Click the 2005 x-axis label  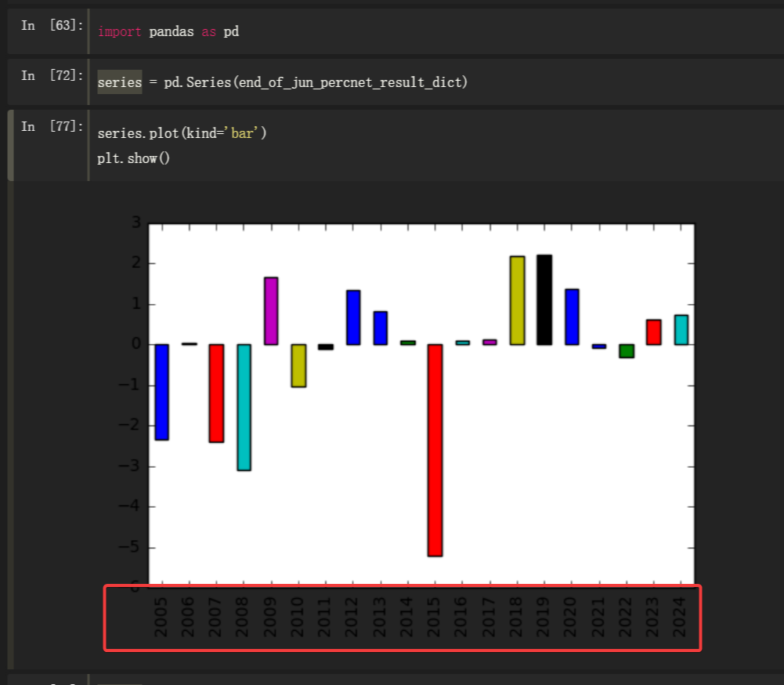point(161,617)
